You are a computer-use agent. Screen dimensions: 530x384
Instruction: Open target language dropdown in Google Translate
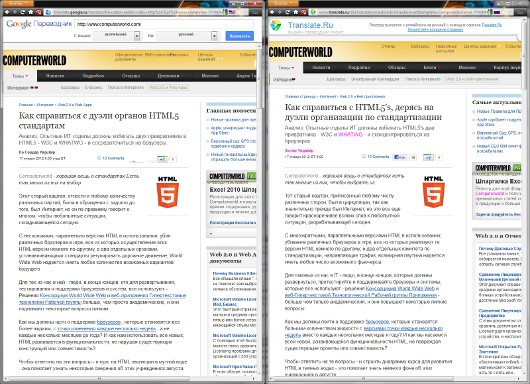click(187, 35)
